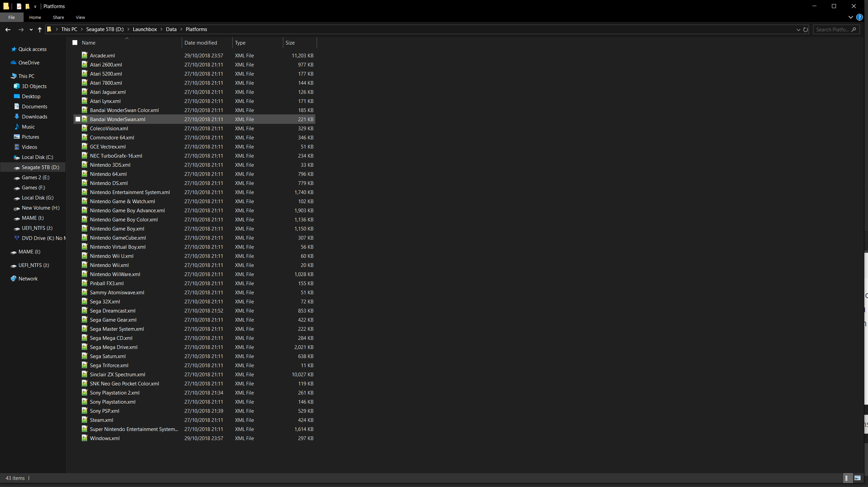Image resolution: width=868 pixels, height=487 pixels.
Task: Select Nintendo Game Boy Advance.xml
Action: pyautogui.click(x=127, y=211)
